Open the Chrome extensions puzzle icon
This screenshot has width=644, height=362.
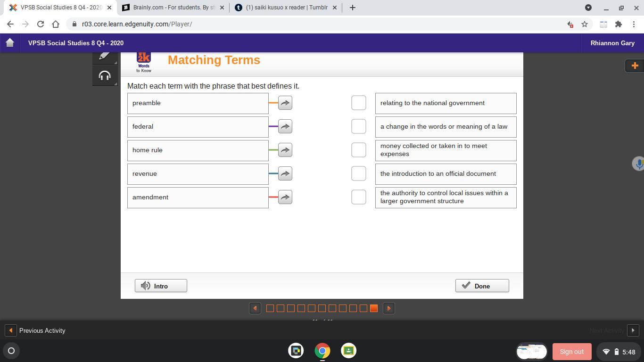click(618, 24)
